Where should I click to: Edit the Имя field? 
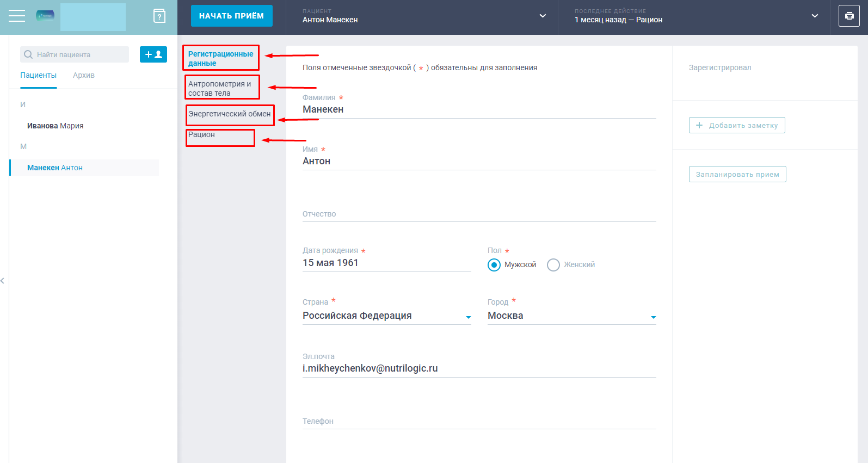[x=479, y=161]
